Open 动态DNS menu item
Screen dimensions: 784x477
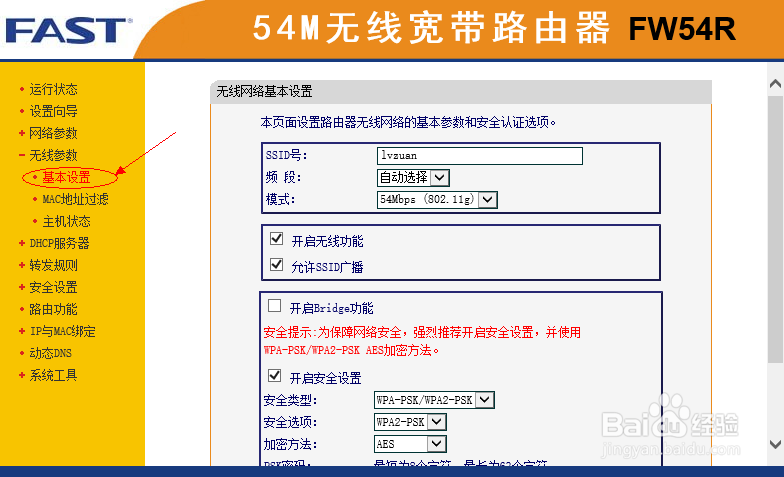coord(50,353)
